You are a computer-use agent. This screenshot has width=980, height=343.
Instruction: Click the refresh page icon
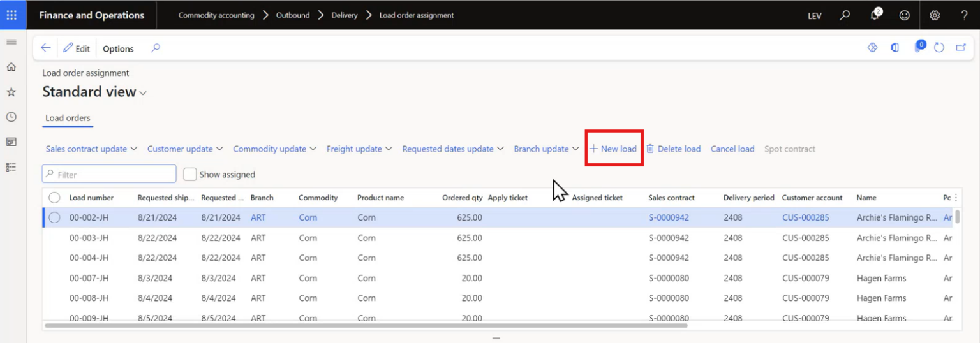939,48
